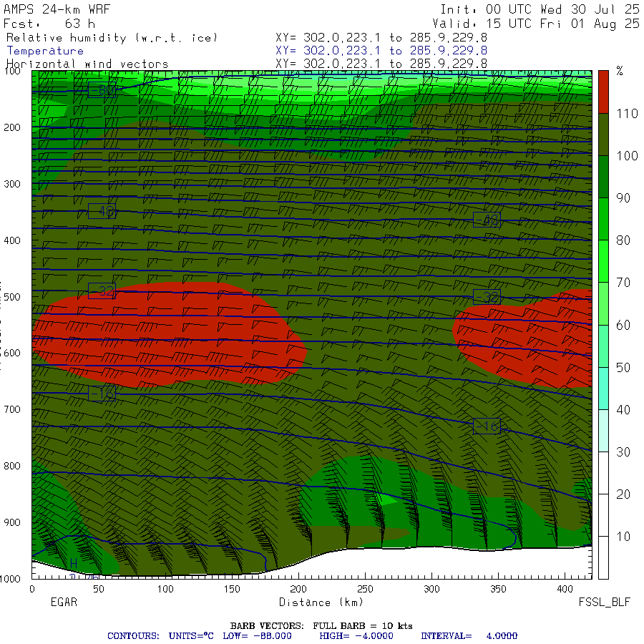644x644 pixels.
Task: Click the '-80' temperature contour label
Action: pos(102,89)
